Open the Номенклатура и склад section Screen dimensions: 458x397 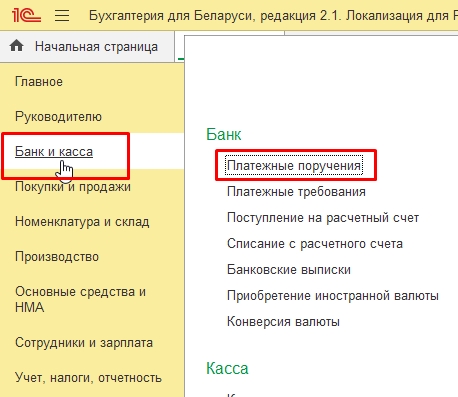pos(82,222)
